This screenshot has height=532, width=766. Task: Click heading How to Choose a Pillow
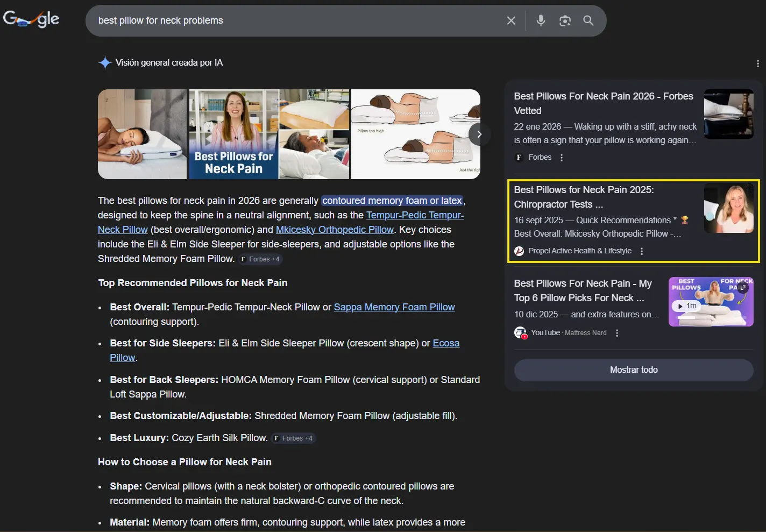coord(185,462)
